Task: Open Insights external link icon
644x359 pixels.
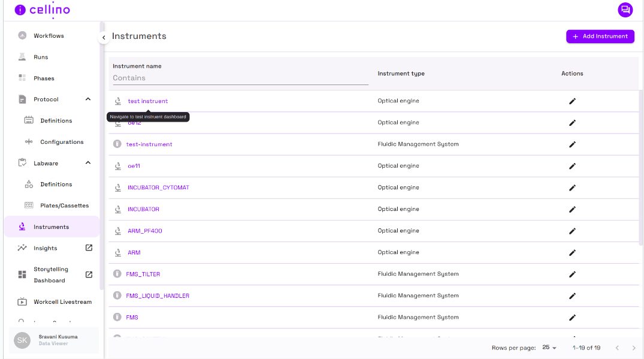Action: pos(89,248)
